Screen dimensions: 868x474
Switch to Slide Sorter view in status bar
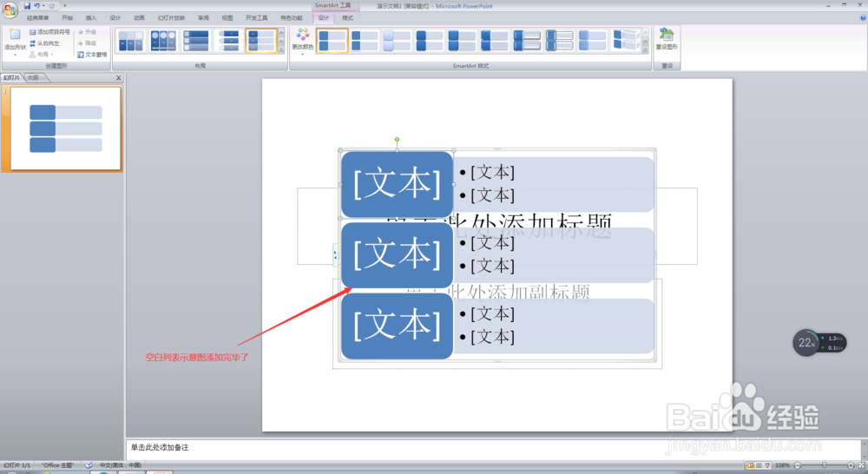pos(759,465)
